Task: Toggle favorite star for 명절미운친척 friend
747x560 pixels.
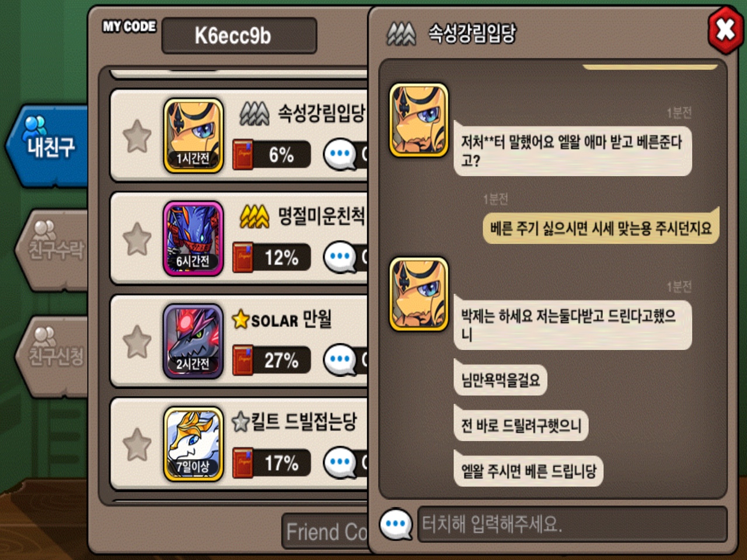Action: click(x=137, y=239)
